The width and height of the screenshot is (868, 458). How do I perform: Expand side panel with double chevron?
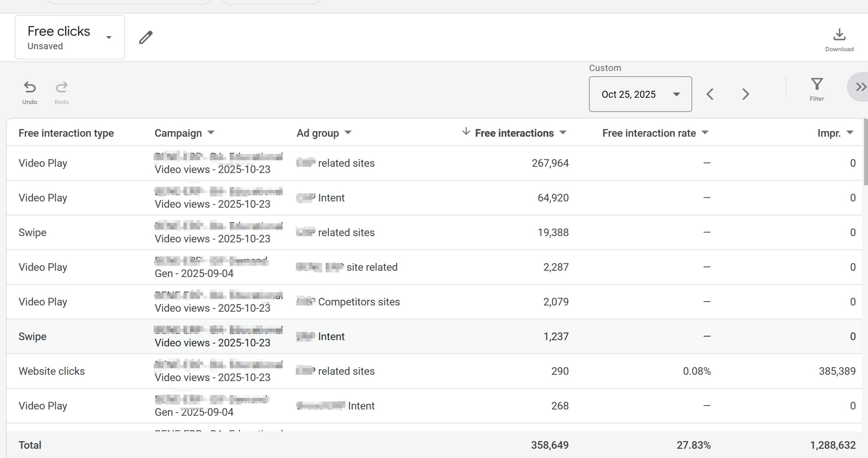[x=860, y=87]
